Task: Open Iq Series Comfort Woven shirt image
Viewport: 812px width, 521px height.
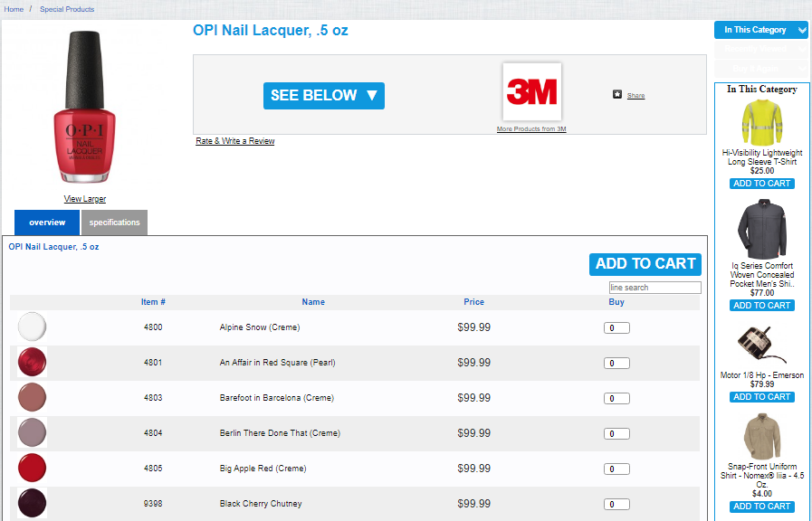Action: (762, 229)
